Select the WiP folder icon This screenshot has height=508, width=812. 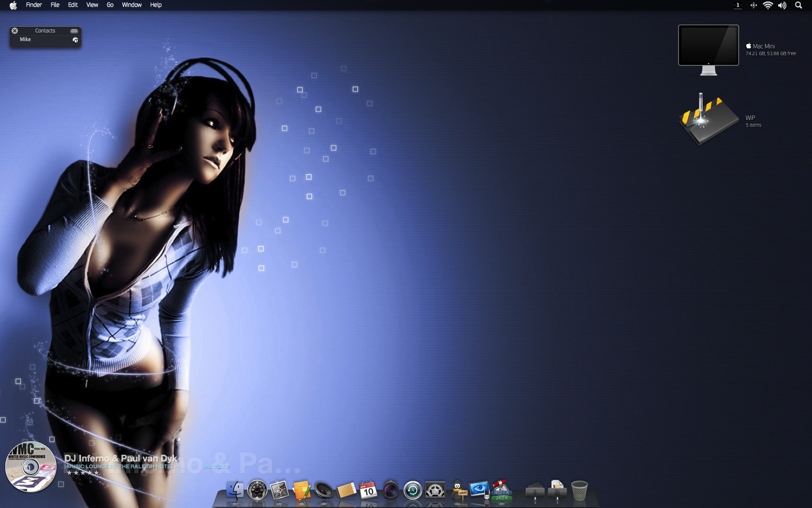pyautogui.click(x=708, y=119)
